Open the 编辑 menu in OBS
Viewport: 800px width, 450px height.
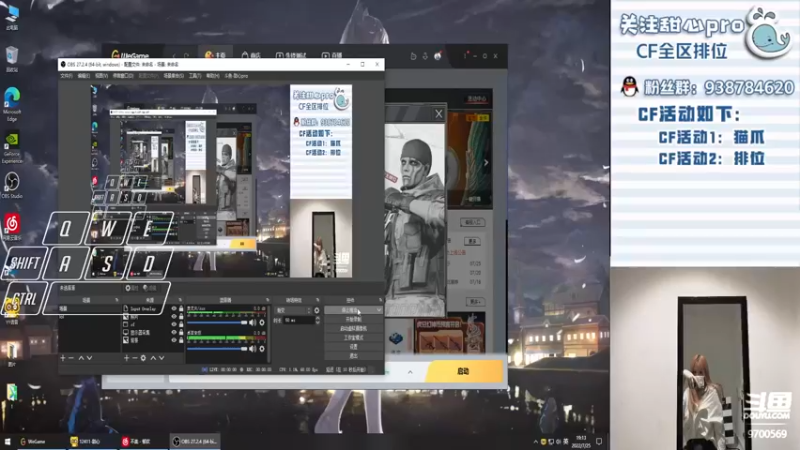[x=84, y=76]
